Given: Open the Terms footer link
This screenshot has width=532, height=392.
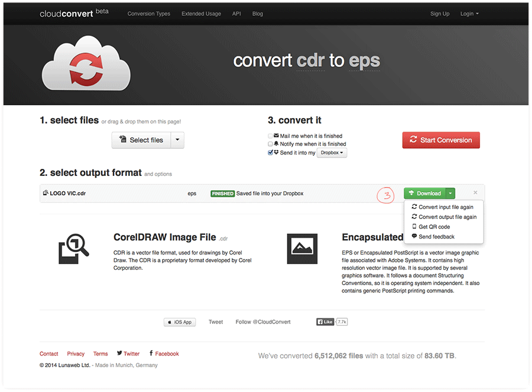Looking at the screenshot, I should 100,354.
